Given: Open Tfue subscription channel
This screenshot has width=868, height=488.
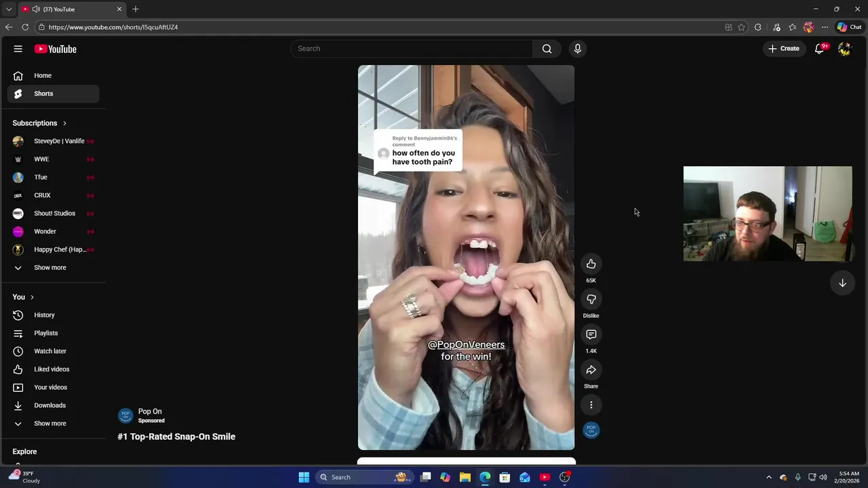Looking at the screenshot, I should point(54,178).
